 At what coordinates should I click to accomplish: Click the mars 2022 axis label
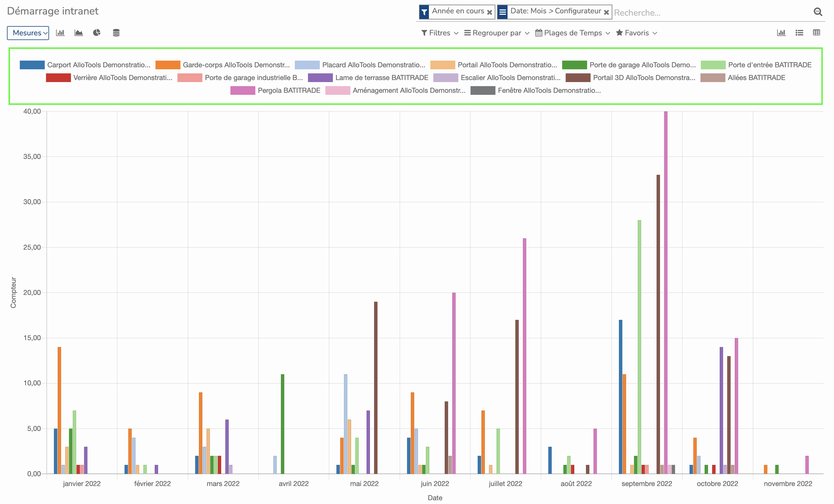click(x=223, y=484)
